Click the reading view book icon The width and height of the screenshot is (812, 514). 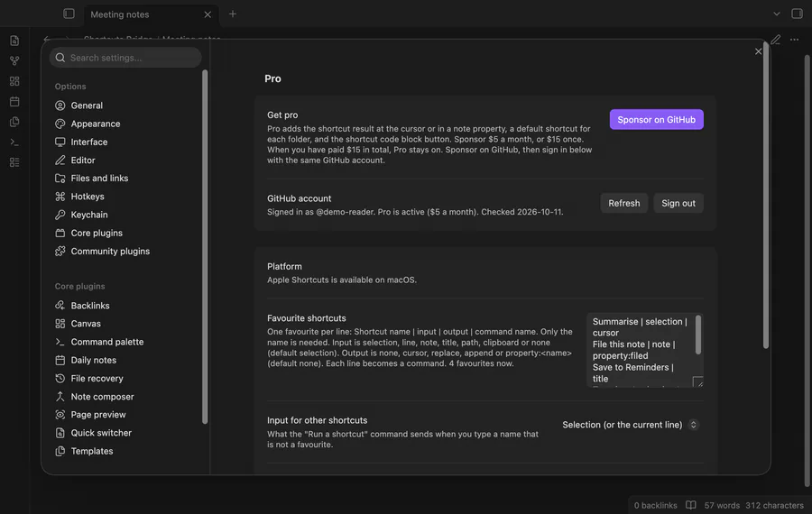click(691, 505)
